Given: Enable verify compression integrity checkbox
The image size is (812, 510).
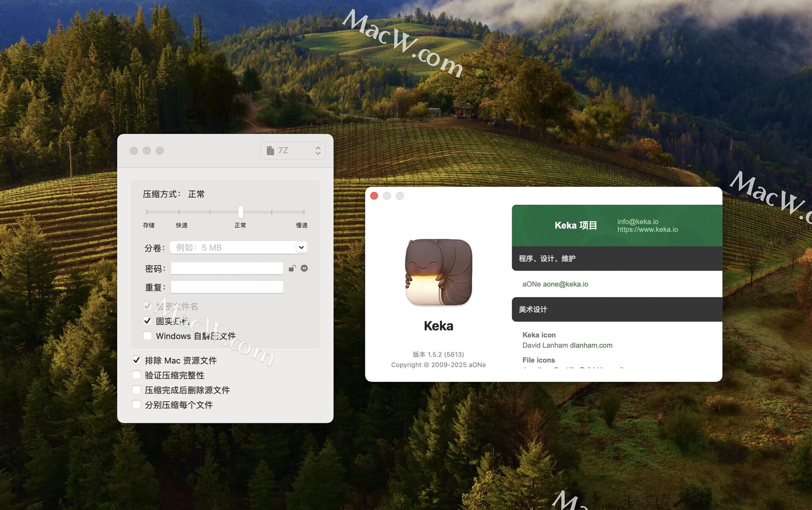Looking at the screenshot, I should pyautogui.click(x=137, y=375).
